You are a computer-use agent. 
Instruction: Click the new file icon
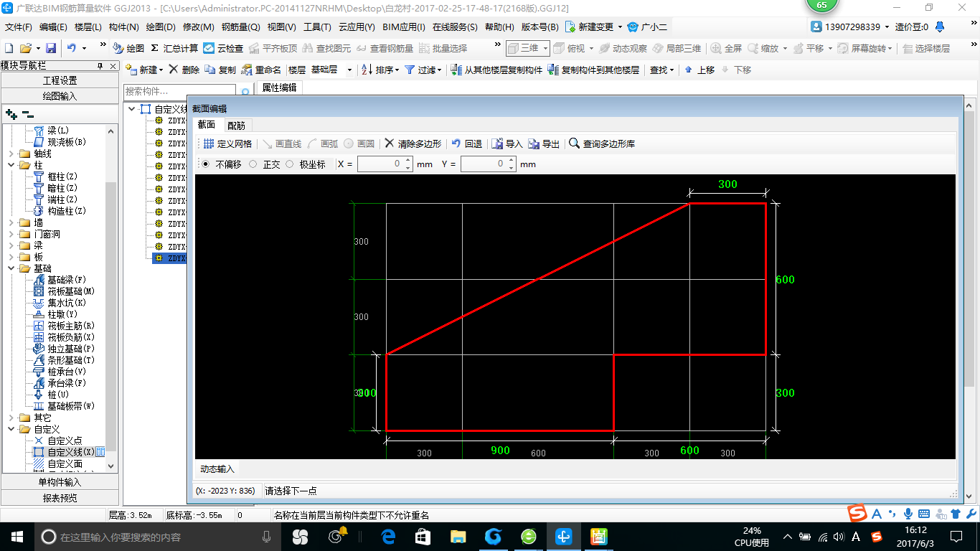coord(9,48)
